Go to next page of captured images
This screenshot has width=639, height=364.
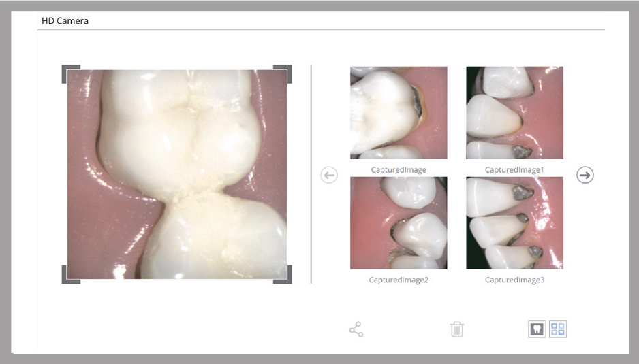click(585, 175)
